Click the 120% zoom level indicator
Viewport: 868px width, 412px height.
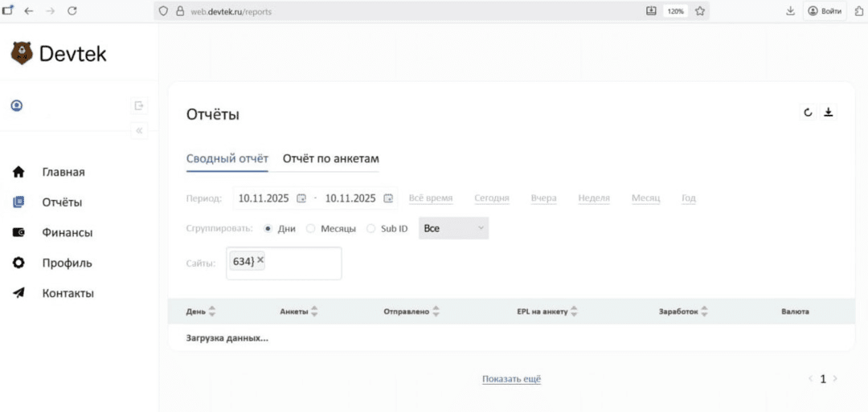point(675,10)
